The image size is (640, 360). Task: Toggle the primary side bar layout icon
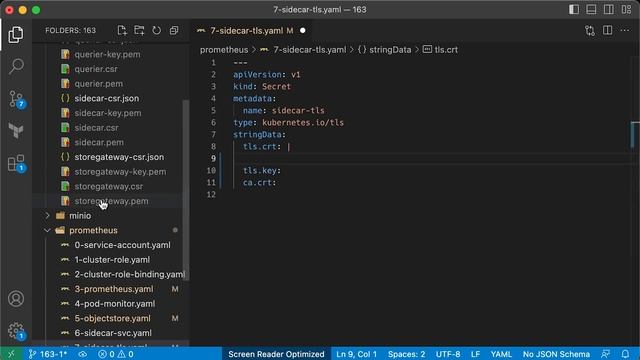click(573, 9)
